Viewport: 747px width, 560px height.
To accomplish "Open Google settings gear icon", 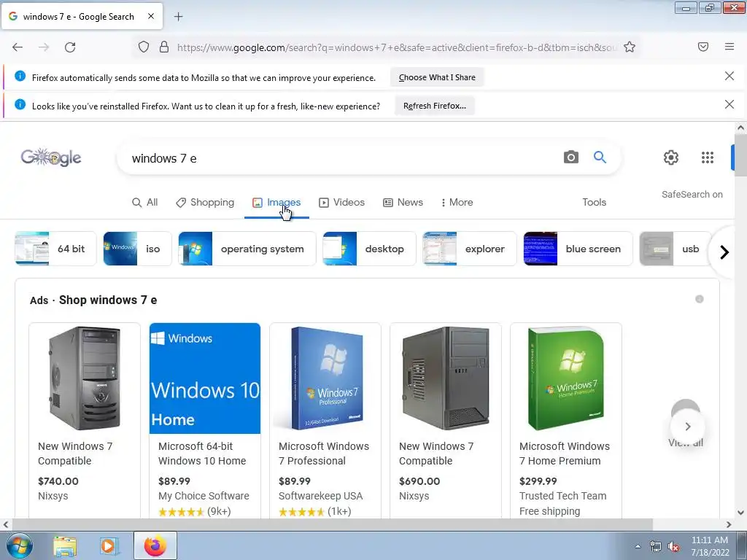I will pyautogui.click(x=671, y=157).
